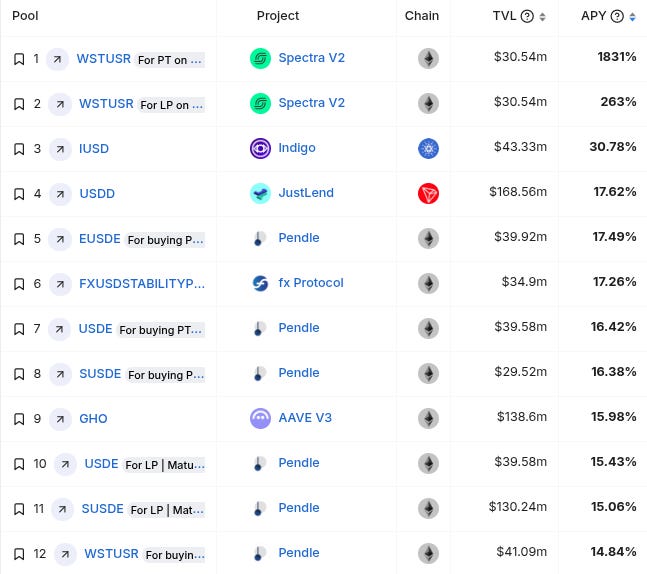This screenshot has height=574, width=647.
Task: Sort the table by APY arrows
Action: click(632, 17)
